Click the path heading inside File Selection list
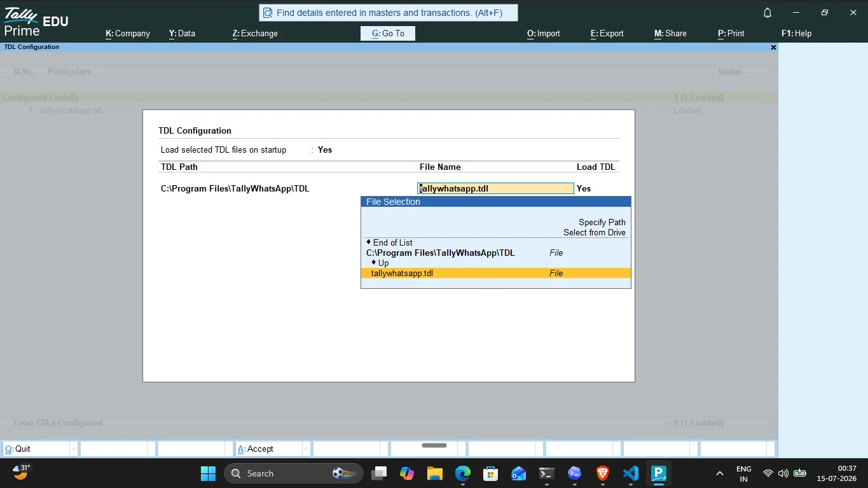This screenshot has width=868, height=488. 441,253
